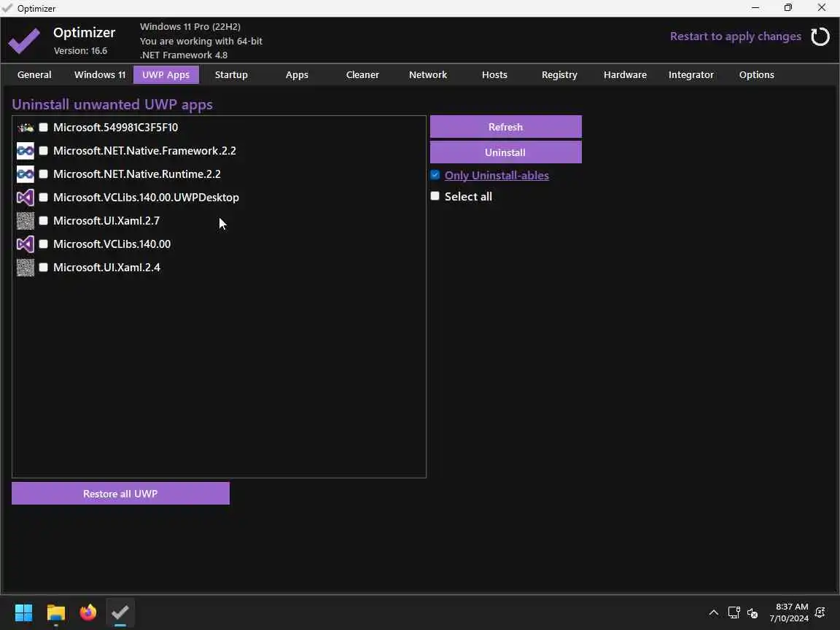This screenshot has width=840, height=630.
Task: Show hidden system tray icons
Action: click(x=714, y=612)
